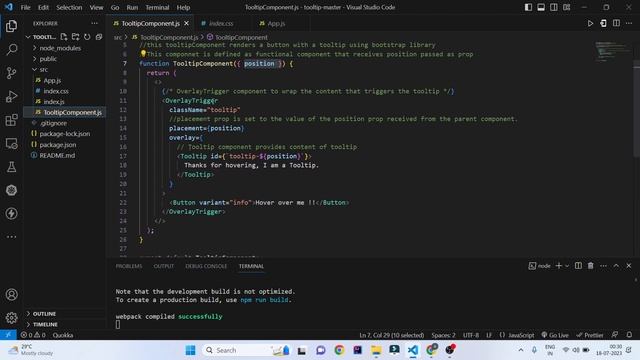
Task: Open README.md in the explorer
Action: coord(57,155)
